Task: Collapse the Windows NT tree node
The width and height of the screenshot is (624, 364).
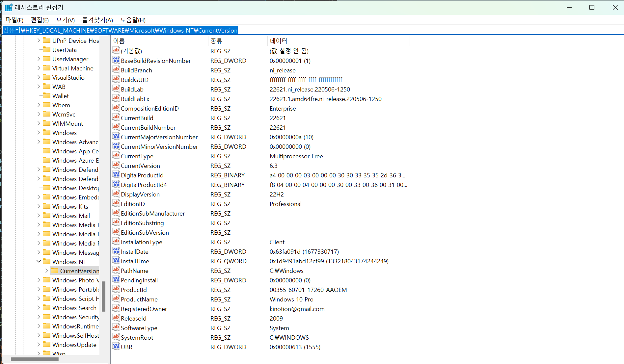Action: click(x=39, y=261)
